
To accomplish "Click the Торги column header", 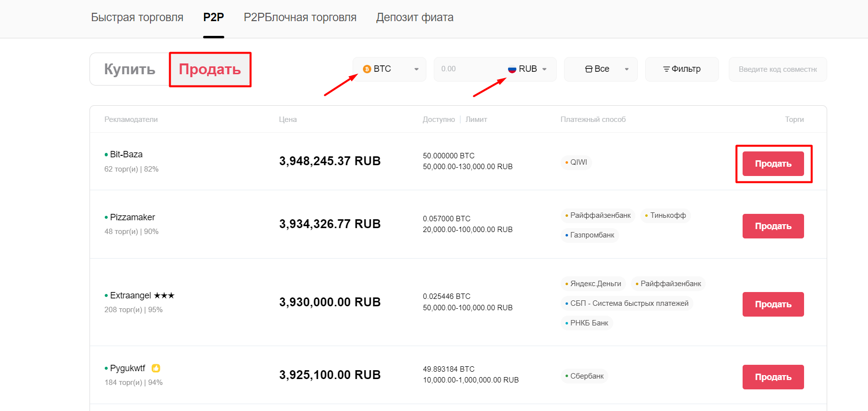I will (x=794, y=119).
